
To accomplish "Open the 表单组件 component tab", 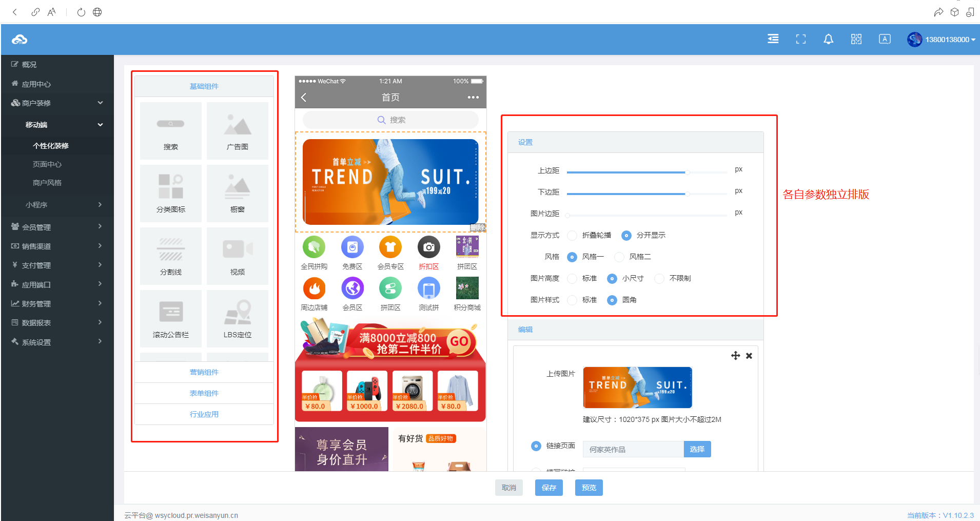I will 204,393.
